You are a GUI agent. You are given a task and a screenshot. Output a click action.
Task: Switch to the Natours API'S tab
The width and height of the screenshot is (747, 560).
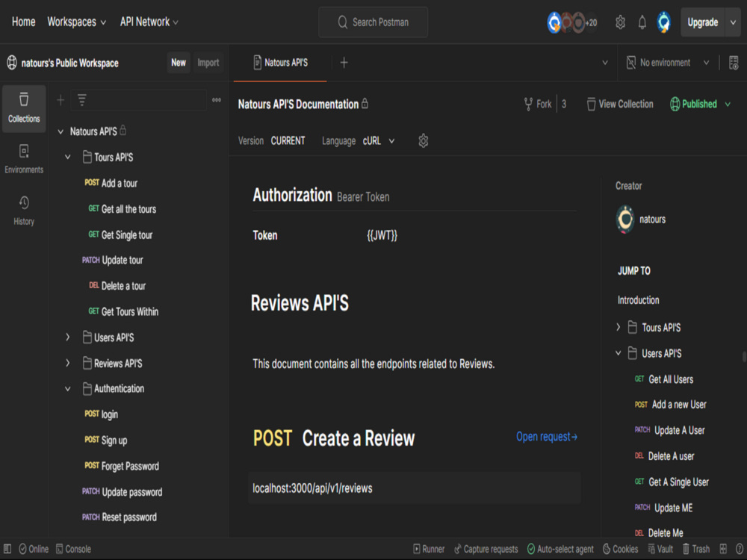281,63
